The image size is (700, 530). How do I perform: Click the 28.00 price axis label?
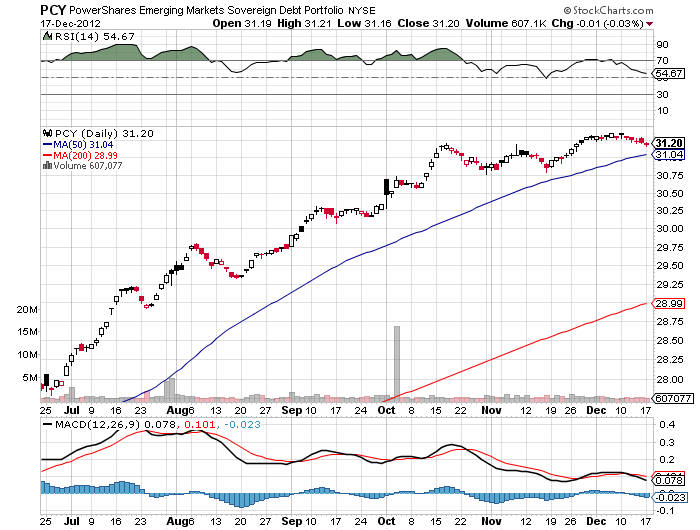pyautogui.click(x=670, y=380)
